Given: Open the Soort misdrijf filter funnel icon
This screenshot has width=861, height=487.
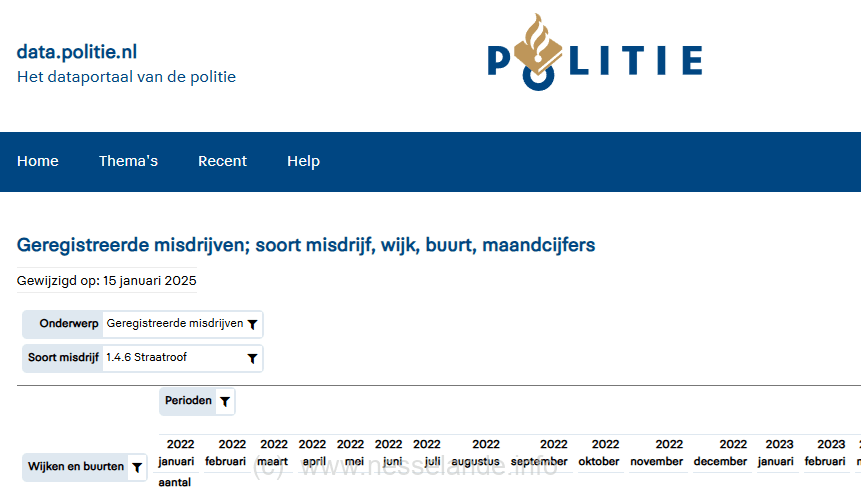Looking at the screenshot, I should pyautogui.click(x=253, y=359).
